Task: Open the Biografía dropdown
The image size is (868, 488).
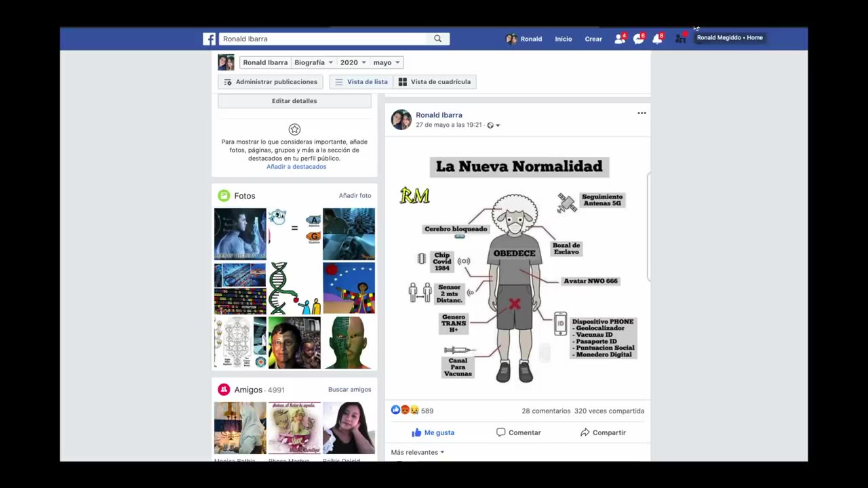Action: coord(313,62)
